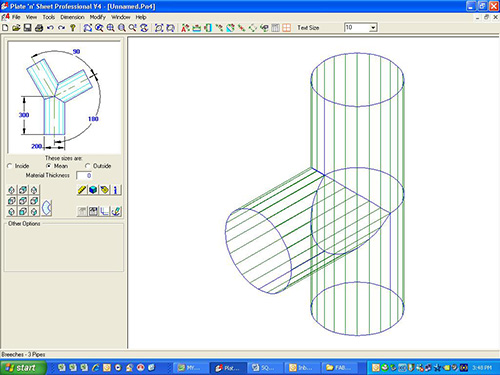Click the printer icon in the toolbar
The height and width of the screenshot is (375, 500).
tap(39, 28)
